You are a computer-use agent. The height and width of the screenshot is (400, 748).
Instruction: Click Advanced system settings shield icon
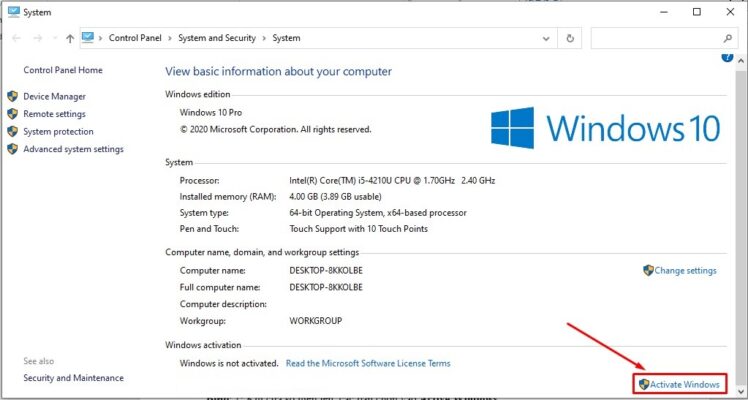pyautogui.click(x=12, y=149)
